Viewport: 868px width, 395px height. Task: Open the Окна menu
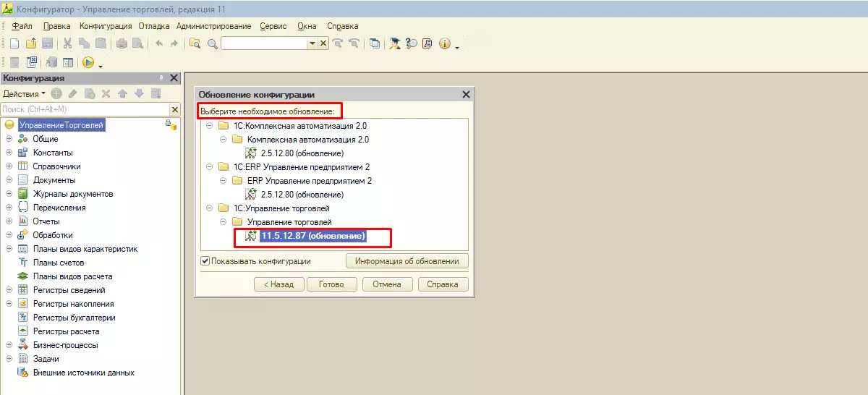(x=307, y=26)
